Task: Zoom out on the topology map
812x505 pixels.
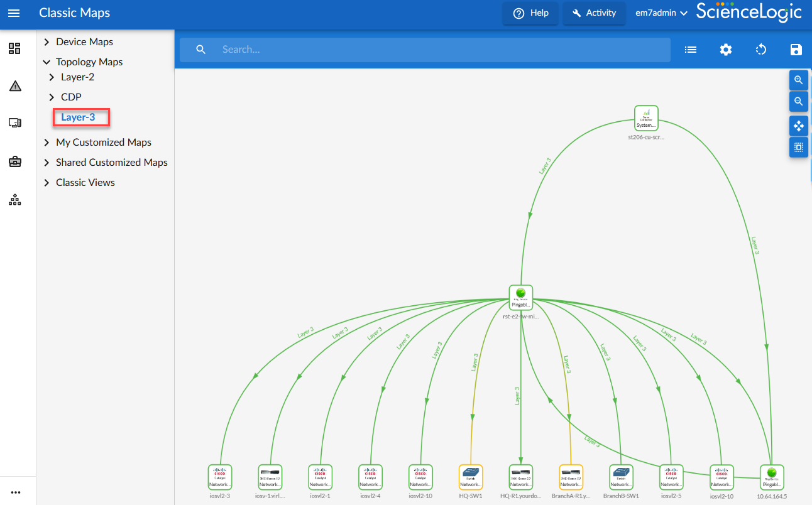Action: [798, 101]
